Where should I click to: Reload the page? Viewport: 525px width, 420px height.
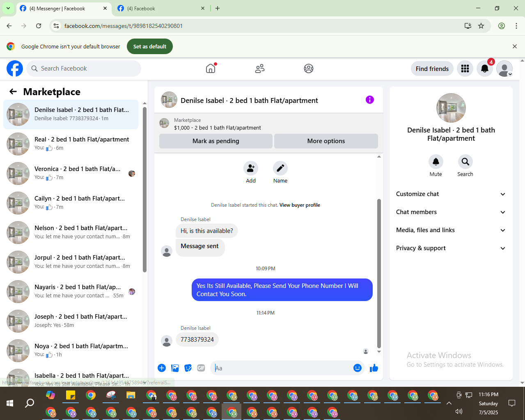pos(39,26)
